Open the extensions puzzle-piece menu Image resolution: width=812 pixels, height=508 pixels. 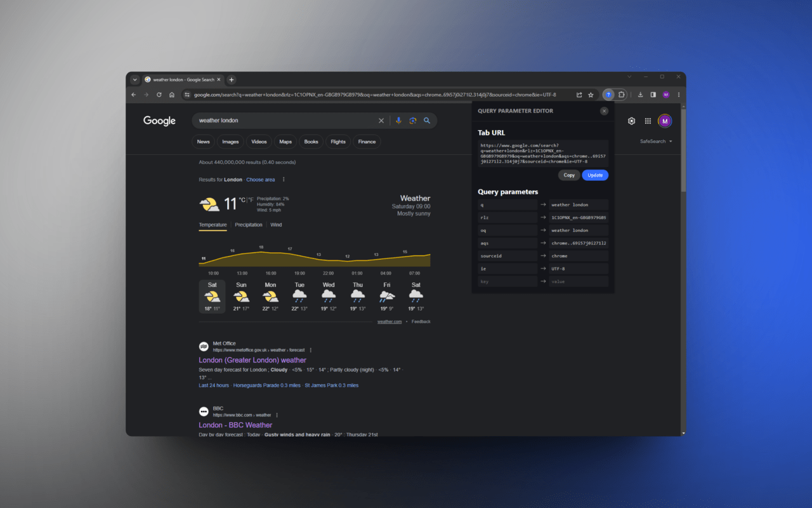(621, 95)
